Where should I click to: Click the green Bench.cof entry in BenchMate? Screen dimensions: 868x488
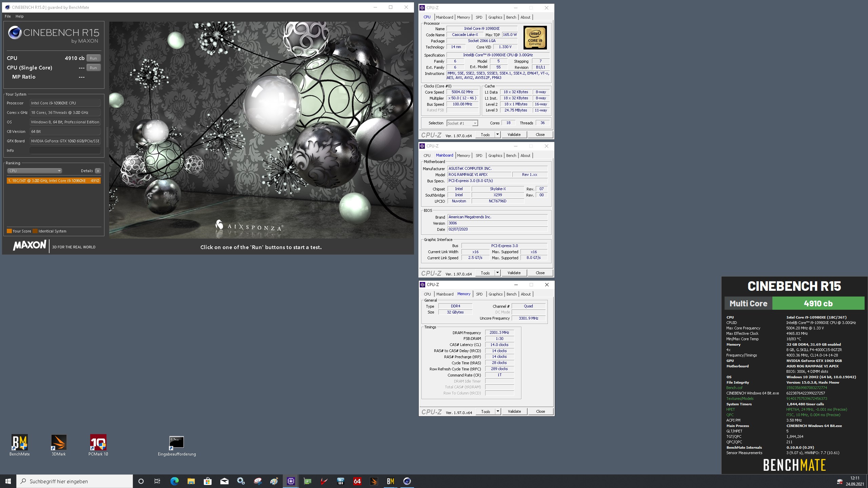[734, 388]
